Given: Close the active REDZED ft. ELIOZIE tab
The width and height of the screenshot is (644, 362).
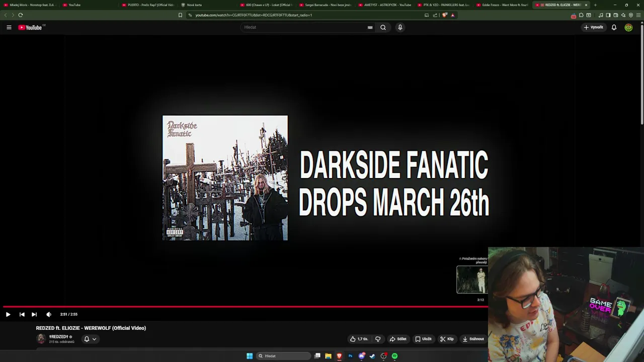Looking at the screenshot, I should point(586,5).
